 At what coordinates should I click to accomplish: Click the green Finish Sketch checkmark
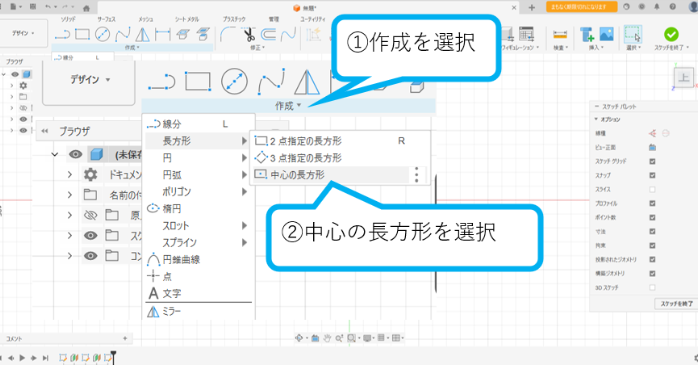pos(671,34)
